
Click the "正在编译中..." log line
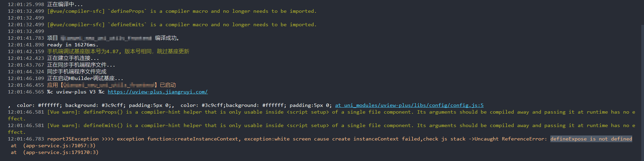(65, 4)
